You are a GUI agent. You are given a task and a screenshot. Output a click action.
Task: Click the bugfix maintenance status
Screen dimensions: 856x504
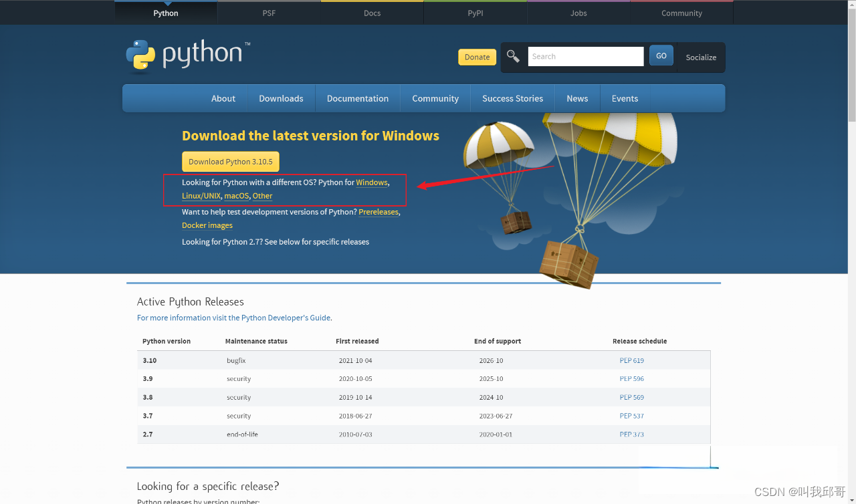[236, 360]
